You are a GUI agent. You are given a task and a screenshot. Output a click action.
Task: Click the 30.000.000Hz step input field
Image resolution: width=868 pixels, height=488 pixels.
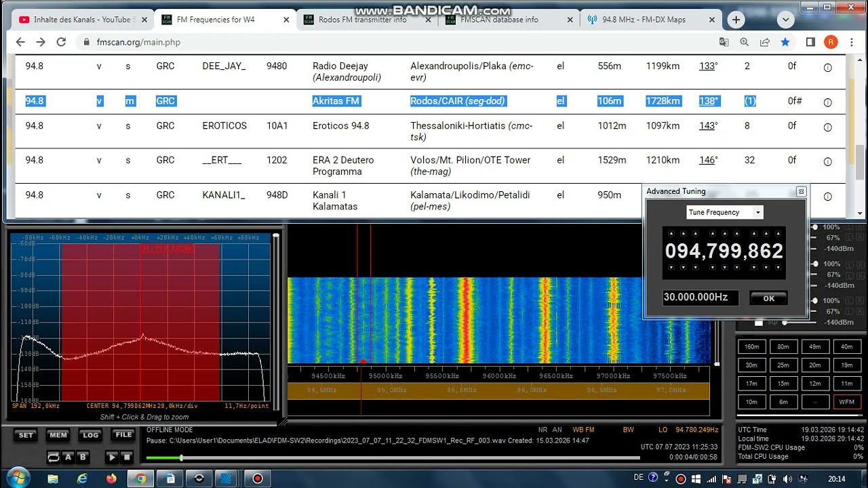point(701,298)
